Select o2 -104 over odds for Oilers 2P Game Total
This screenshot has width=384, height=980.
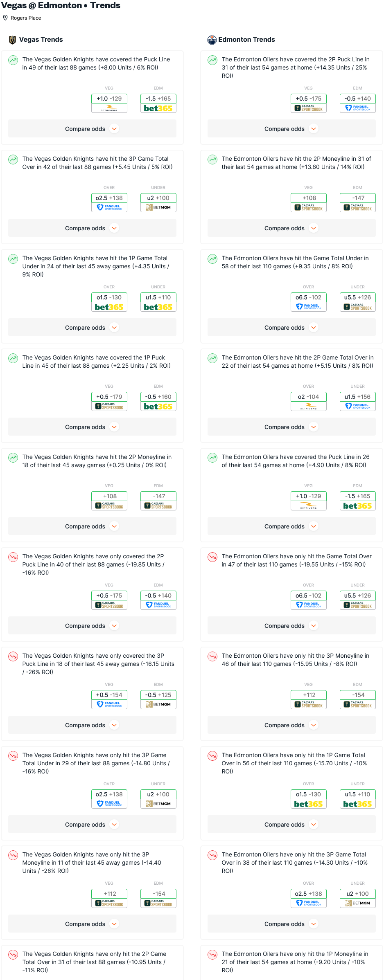[308, 397]
